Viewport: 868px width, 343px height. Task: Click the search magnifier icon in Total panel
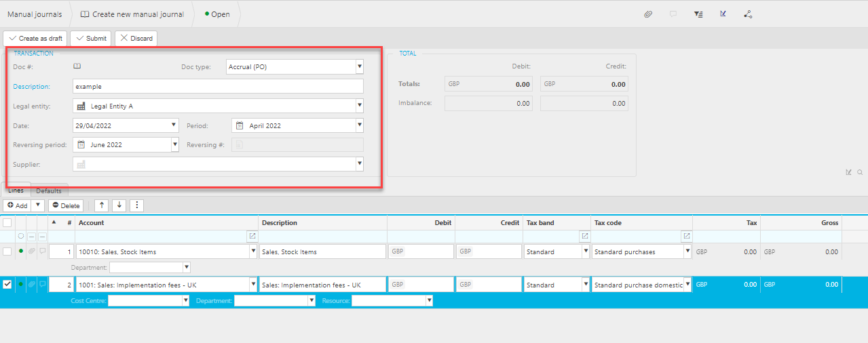pos(860,172)
